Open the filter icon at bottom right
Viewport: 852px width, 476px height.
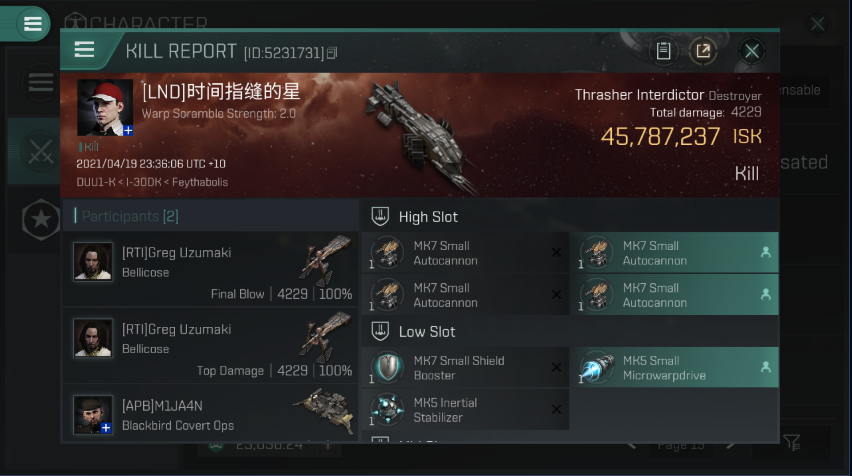point(792,442)
